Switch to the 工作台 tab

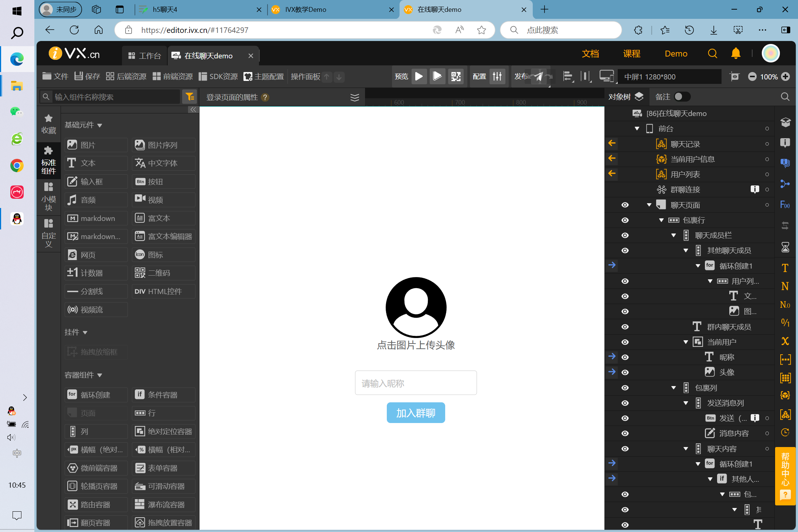[144, 55]
